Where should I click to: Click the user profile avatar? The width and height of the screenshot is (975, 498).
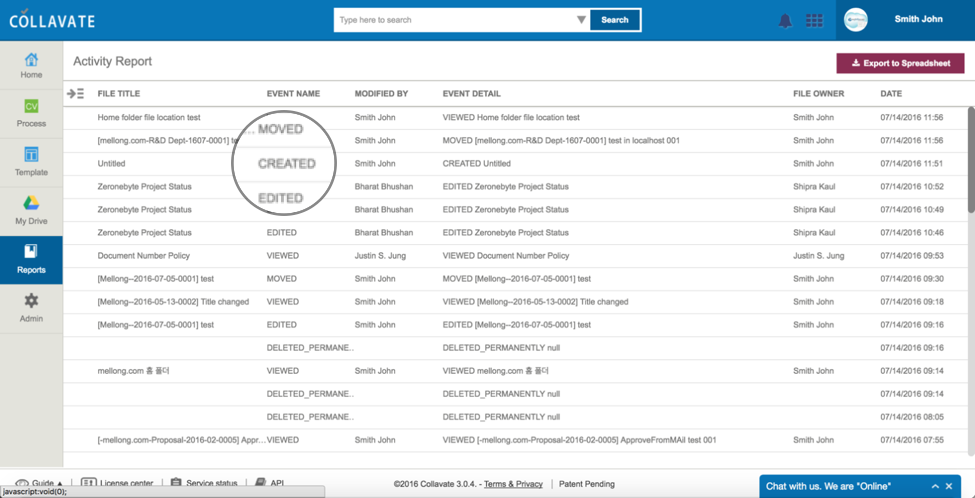856,20
